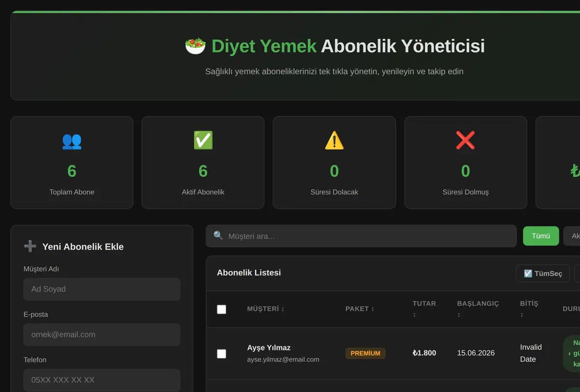This screenshot has height=392, width=580.
Task: Click the PREMİUM badge for Ayşe Yılmaz
Action: click(x=365, y=353)
